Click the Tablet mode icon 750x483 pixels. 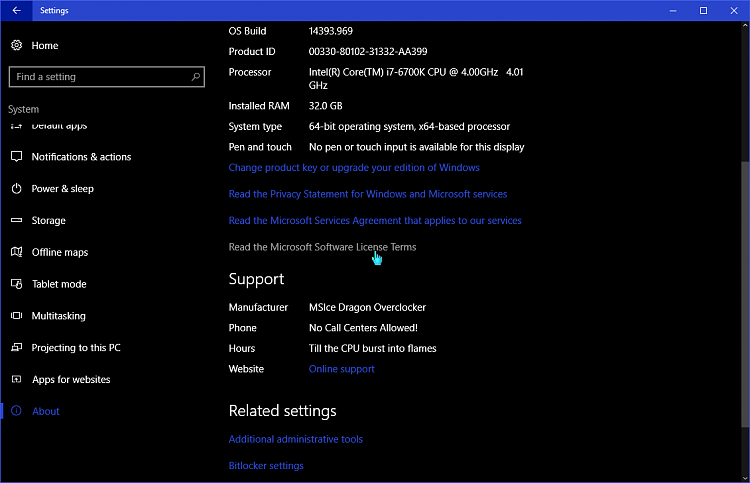(17, 284)
